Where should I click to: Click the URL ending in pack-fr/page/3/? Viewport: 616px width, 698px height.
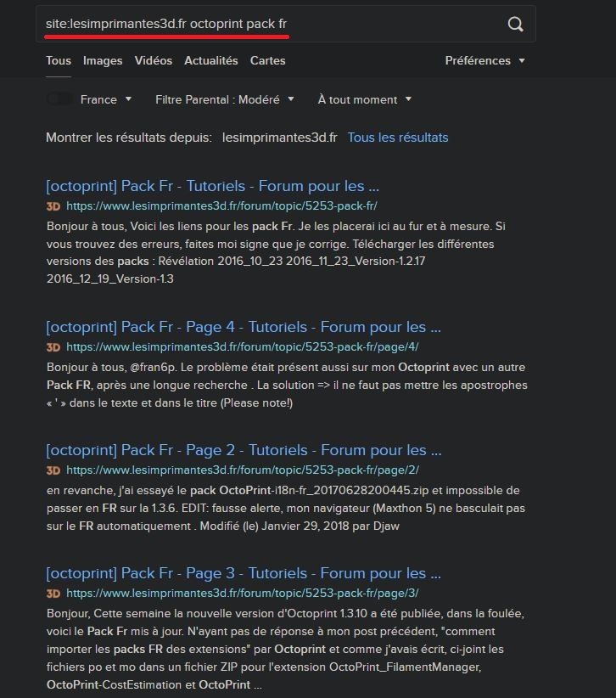pos(243,593)
